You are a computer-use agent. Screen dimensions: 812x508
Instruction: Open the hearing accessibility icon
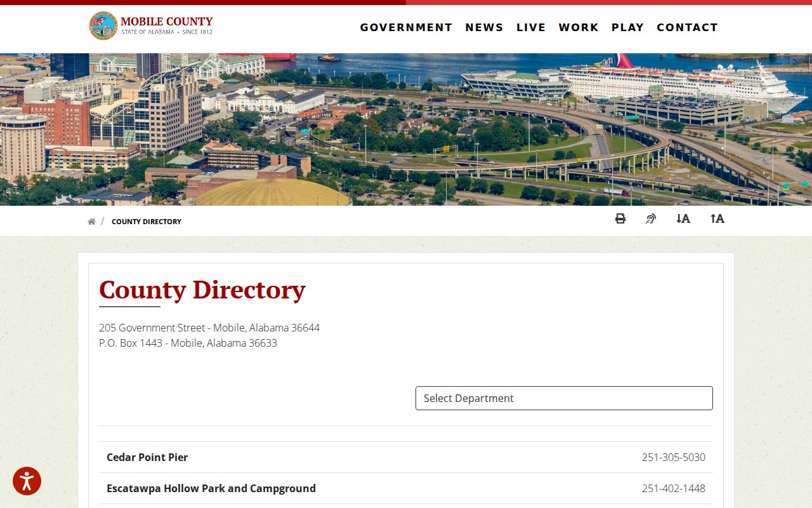(651, 218)
